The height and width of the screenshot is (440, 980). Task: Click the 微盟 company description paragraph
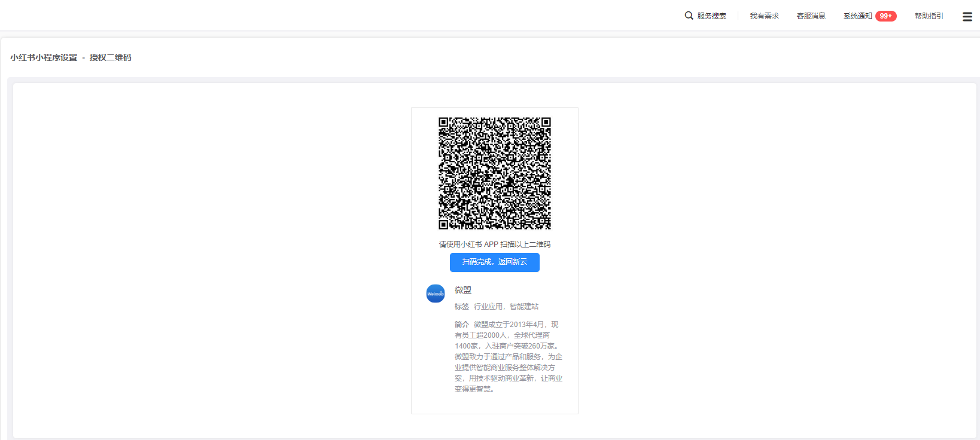[x=507, y=357]
